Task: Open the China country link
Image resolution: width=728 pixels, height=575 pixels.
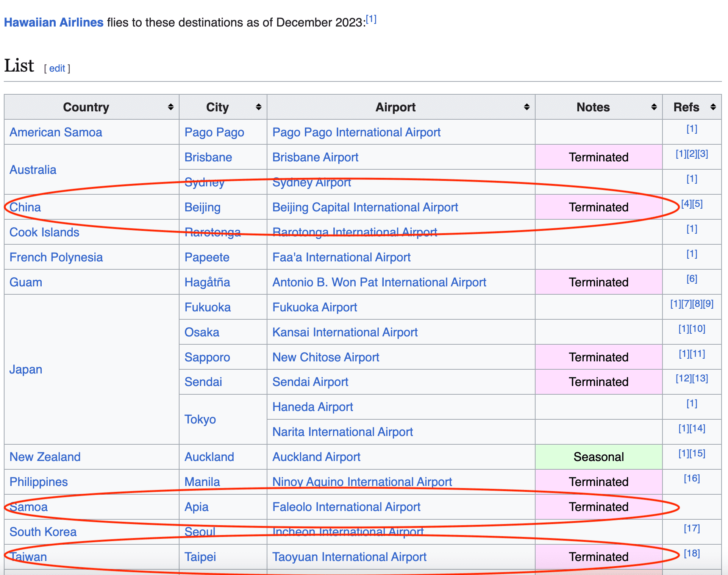Action: coord(25,207)
